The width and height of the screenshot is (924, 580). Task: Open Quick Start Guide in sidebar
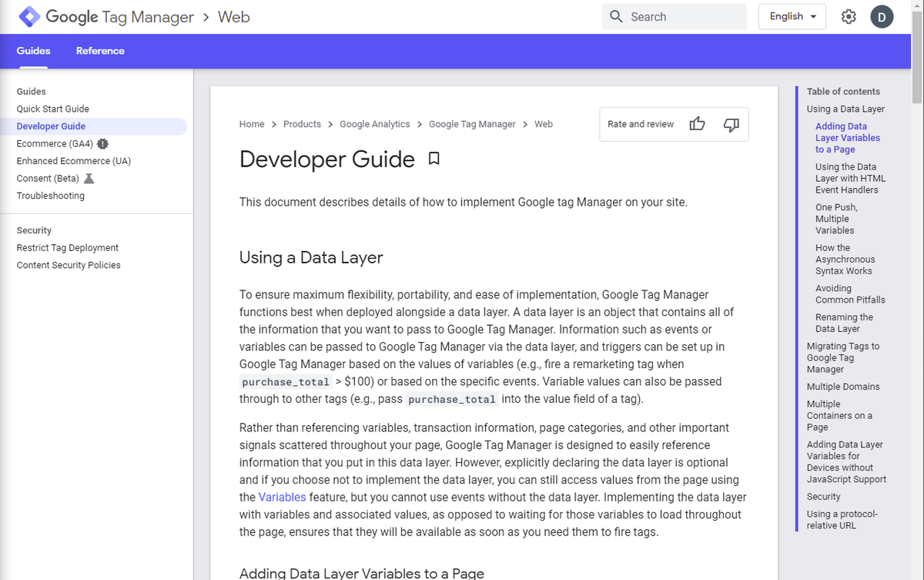click(x=53, y=109)
